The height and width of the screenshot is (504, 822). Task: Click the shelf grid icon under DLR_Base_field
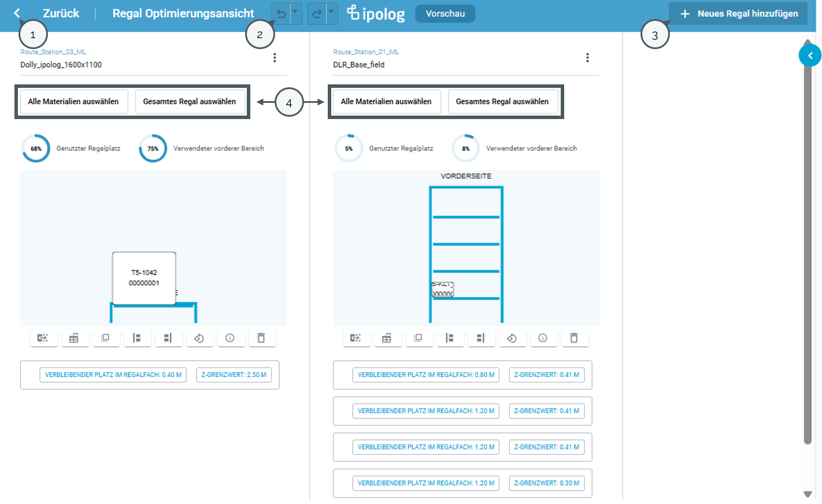tap(387, 338)
